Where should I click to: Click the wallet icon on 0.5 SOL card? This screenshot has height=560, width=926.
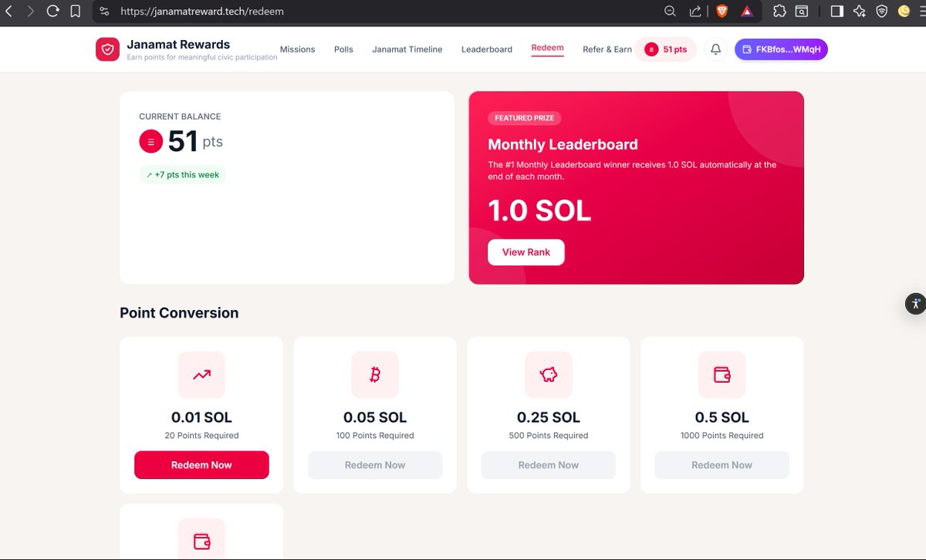coord(722,375)
